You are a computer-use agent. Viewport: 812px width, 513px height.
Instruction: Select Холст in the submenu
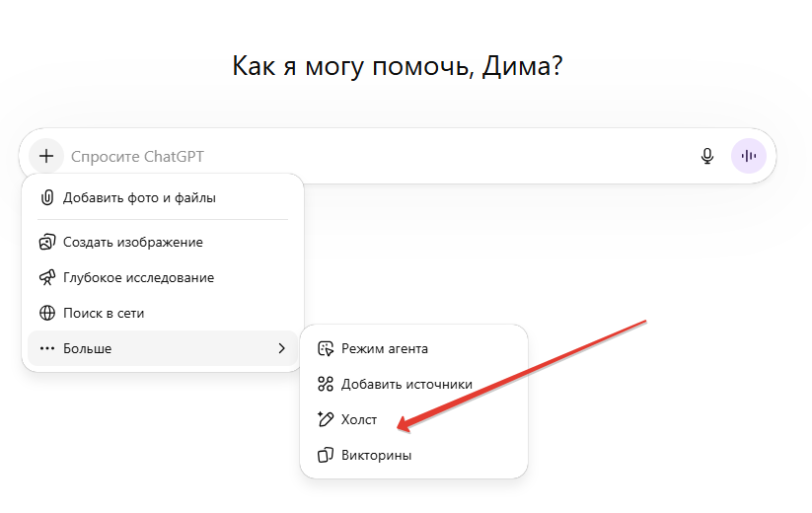(413, 419)
